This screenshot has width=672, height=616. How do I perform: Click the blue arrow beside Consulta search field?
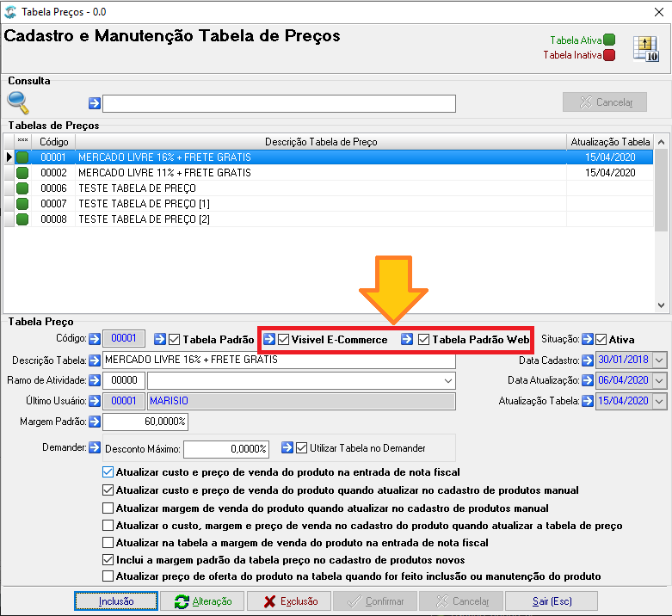pos(95,103)
